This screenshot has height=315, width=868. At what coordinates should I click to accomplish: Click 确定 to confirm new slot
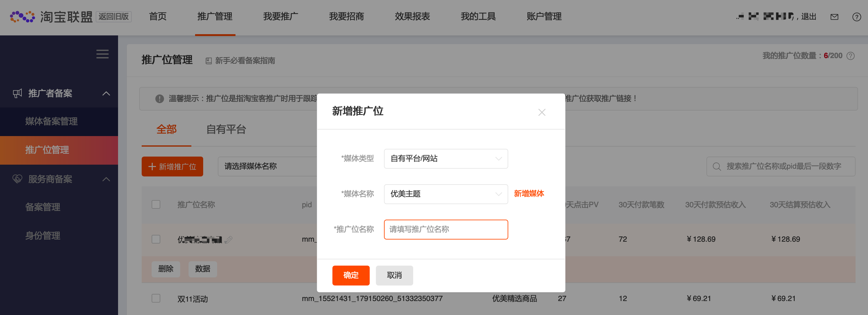click(x=351, y=275)
